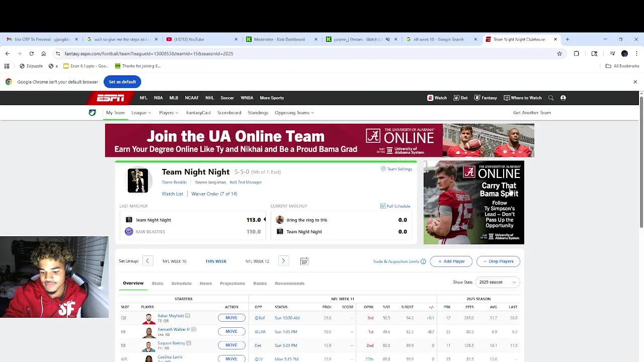
Task: Switch to the YouTube browser tab
Action: tap(201, 39)
